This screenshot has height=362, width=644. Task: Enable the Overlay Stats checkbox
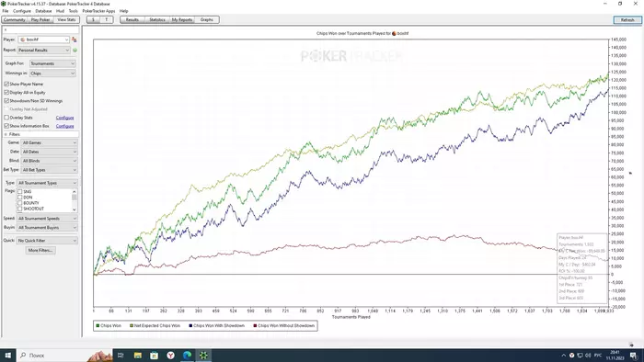(x=6, y=118)
